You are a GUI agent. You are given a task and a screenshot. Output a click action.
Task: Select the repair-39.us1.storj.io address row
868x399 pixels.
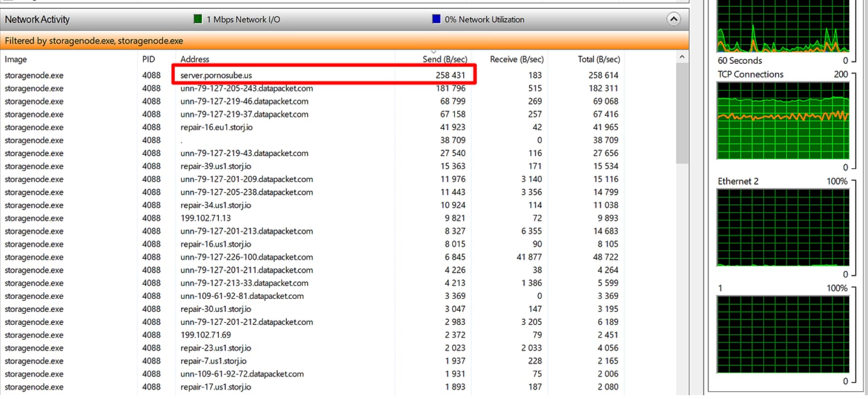point(313,166)
